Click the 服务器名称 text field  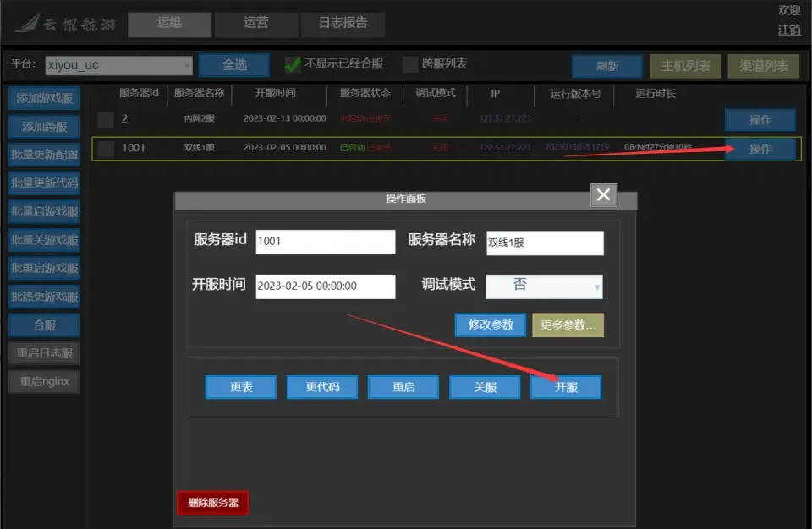click(544, 243)
